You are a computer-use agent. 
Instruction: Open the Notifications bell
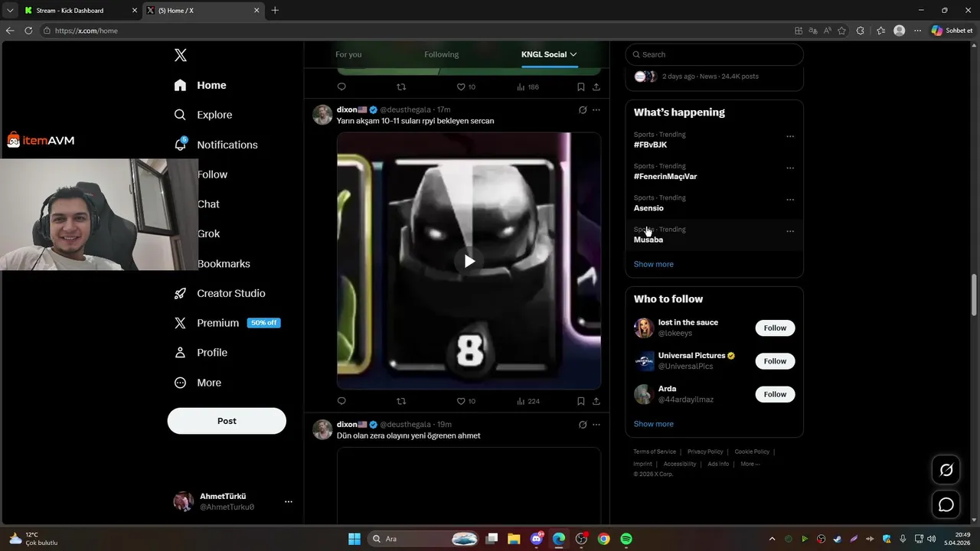(181, 144)
